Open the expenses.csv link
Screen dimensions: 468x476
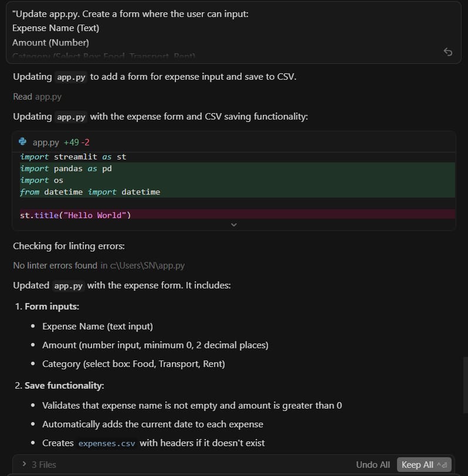[106, 443]
